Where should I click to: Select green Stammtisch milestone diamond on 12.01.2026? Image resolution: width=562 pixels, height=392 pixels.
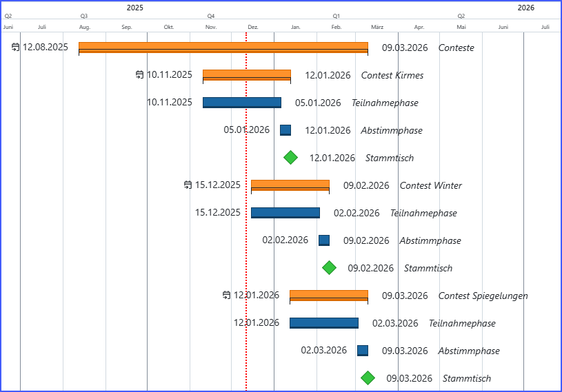[x=291, y=158]
